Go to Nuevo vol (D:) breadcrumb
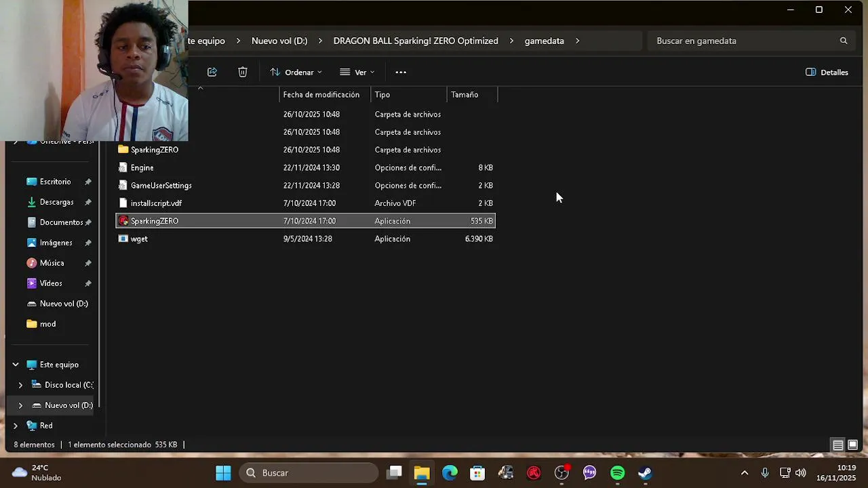This screenshot has height=488, width=868. click(279, 41)
